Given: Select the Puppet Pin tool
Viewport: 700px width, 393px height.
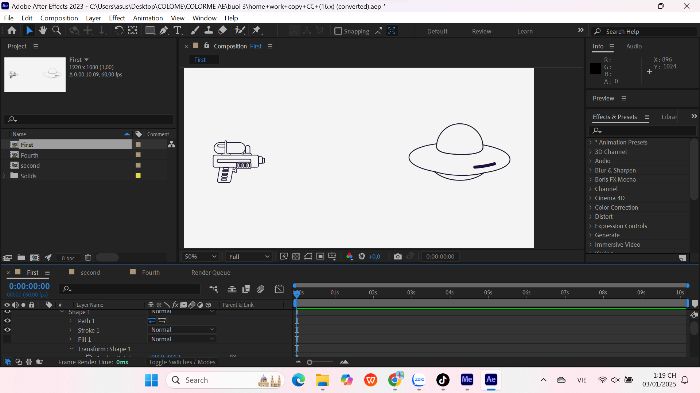Looking at the screenshot, I should pos(256,30).
